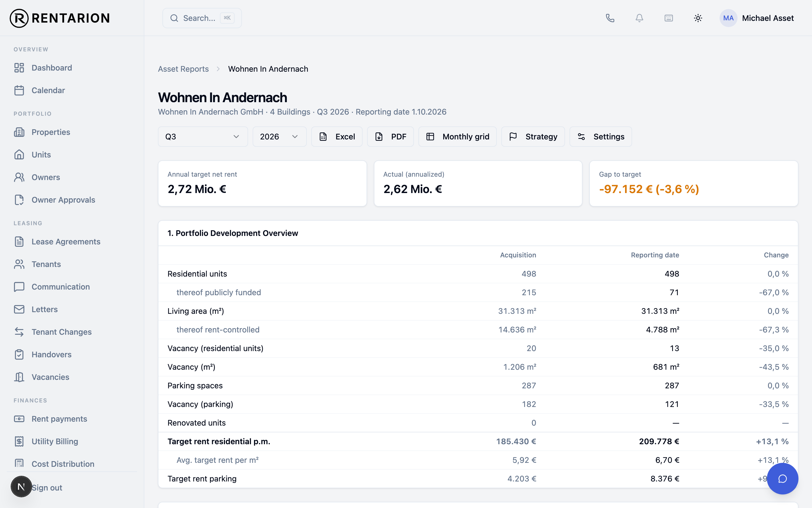The width and height of the screenshot is (812, 508).
Task: Click the Owners people icon
Action: tap(19, 178)
